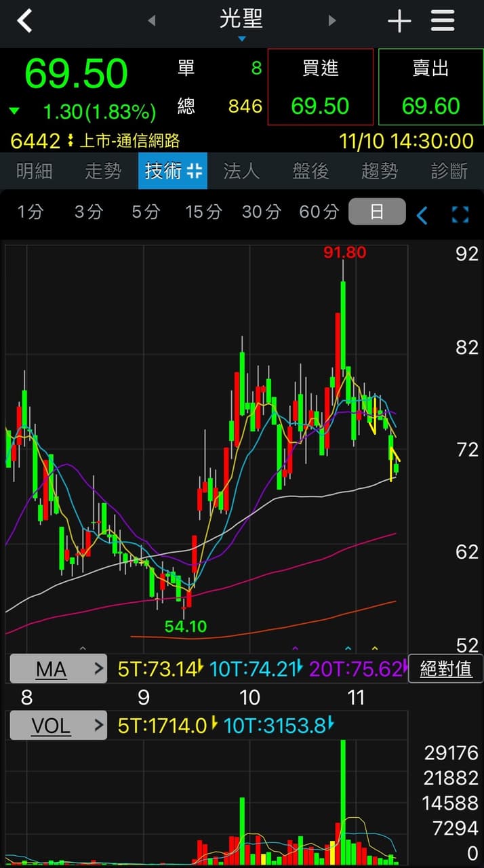Open the 法人 tab
The image size is (484, 868).
coord(242,171)
